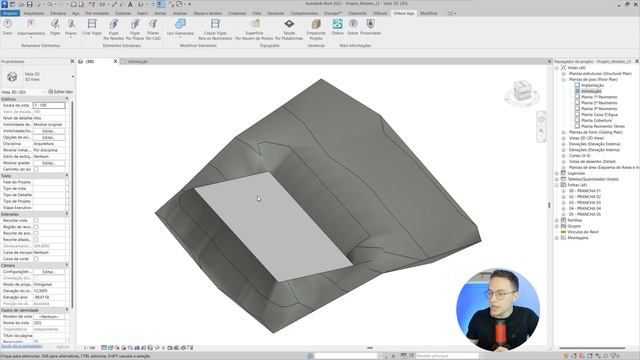
Task: Expand the Legendas node in project browser
Action: coord(557,173)
